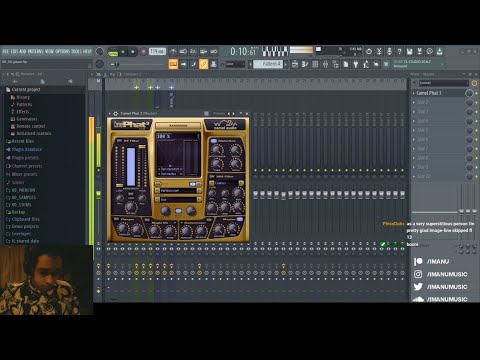Click the transport stop button
Screen dimensions: 480x360
[132, 52]
